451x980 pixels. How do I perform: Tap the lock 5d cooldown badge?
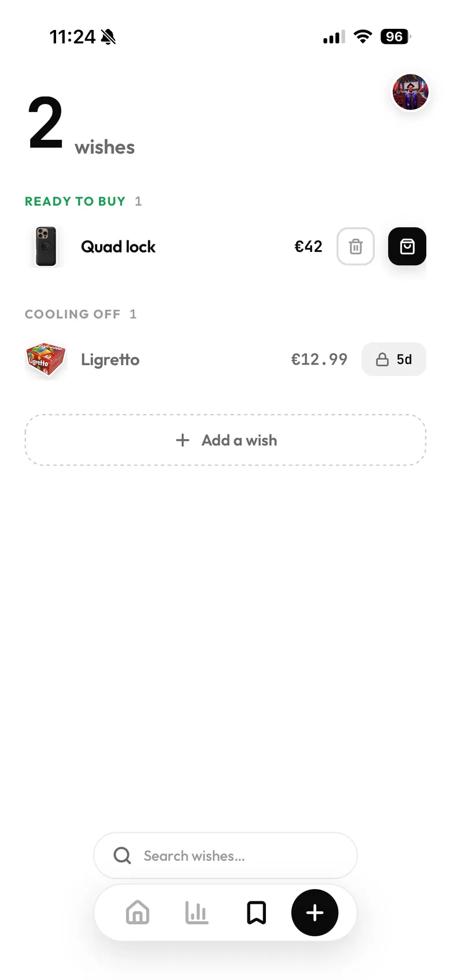394,359
